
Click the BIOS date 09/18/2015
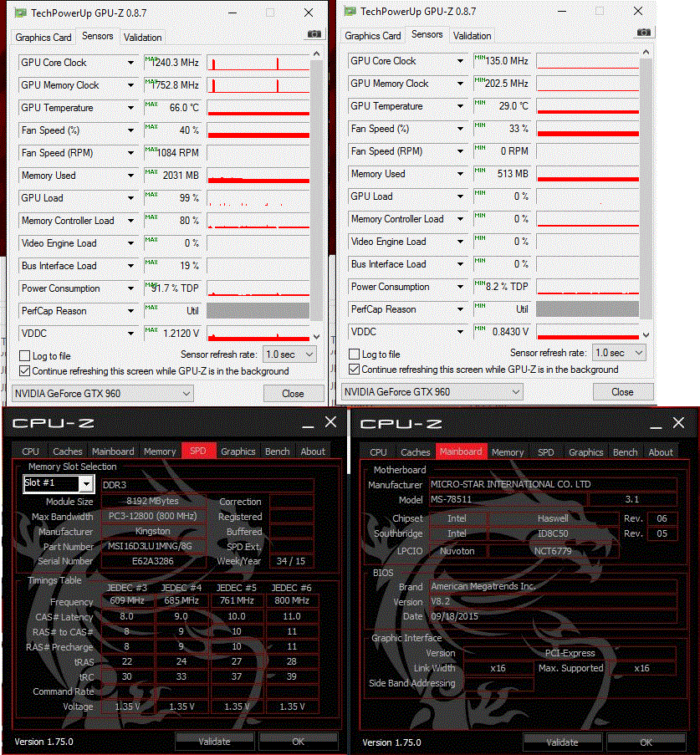(x=553, y=616)
